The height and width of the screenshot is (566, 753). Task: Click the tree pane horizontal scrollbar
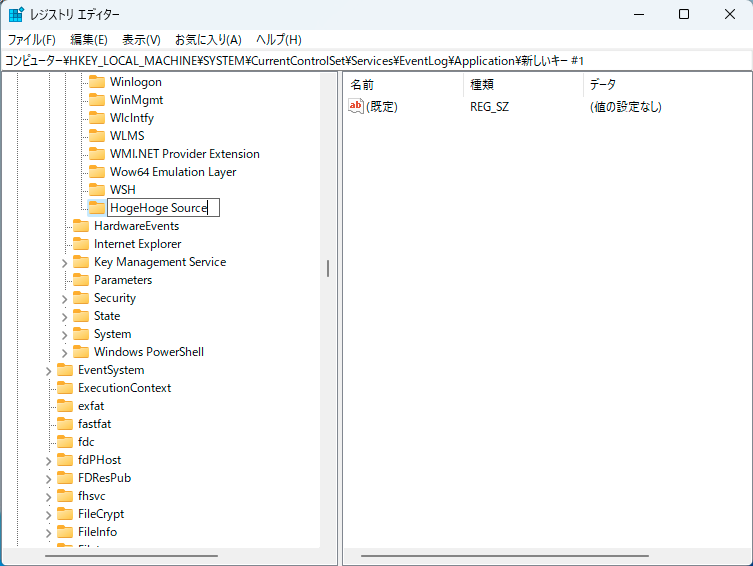coord(130,556)
